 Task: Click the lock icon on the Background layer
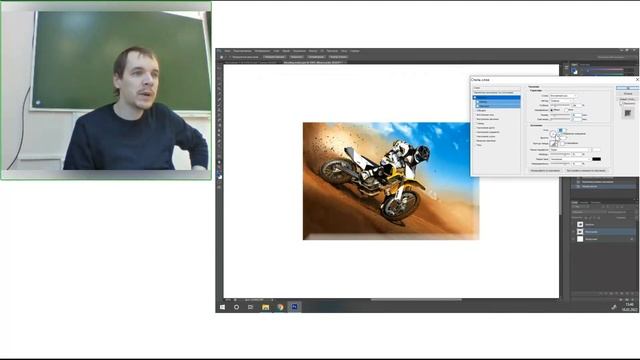point(632,239)
